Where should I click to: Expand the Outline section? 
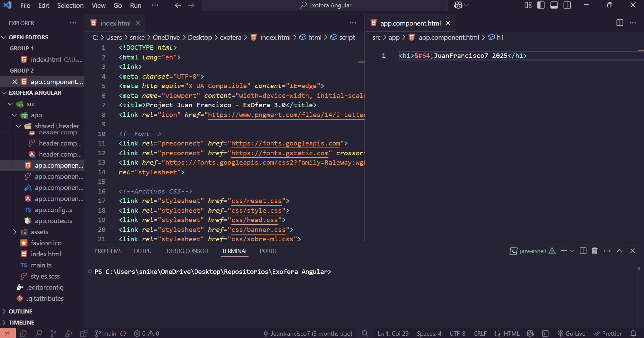[x=4, y=311]
